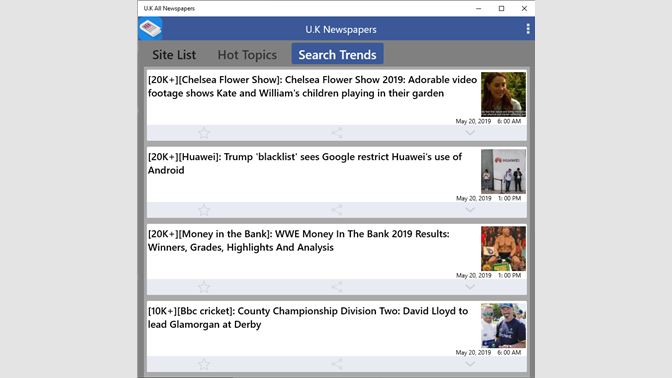The width and height of the screenshot is (672, 378).
Task: Select the Search Trends tab
Action: point(337,54)
